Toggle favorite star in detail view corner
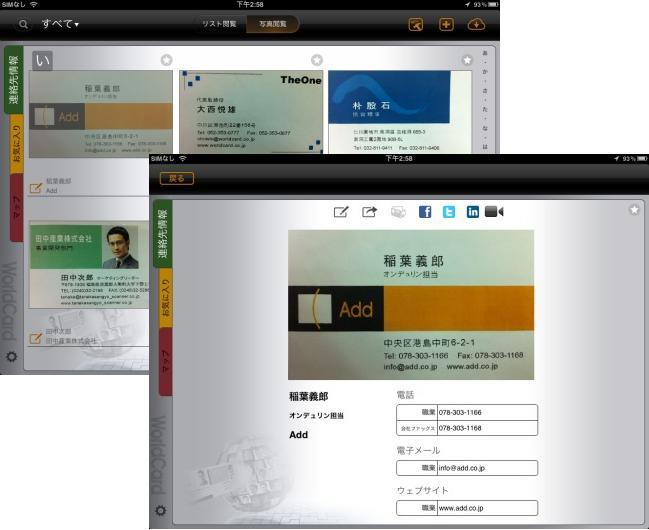649x530 pixels. coord(634,210)
